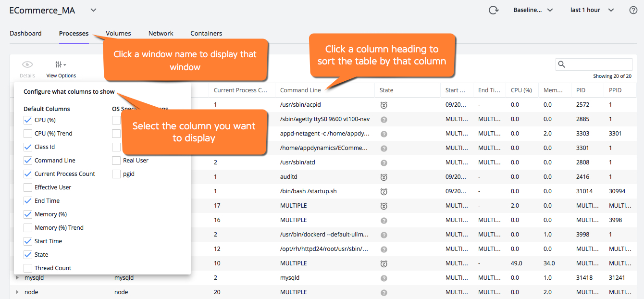
Task: Open the ECommerce_MA server dropdown
Action: (93, 10)
